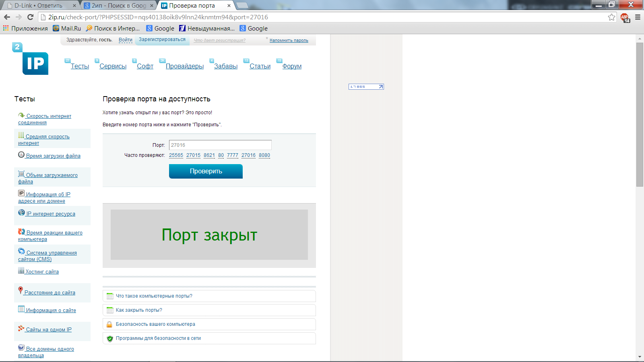Open "Время загрузки файла" test link

pos(53,156)
